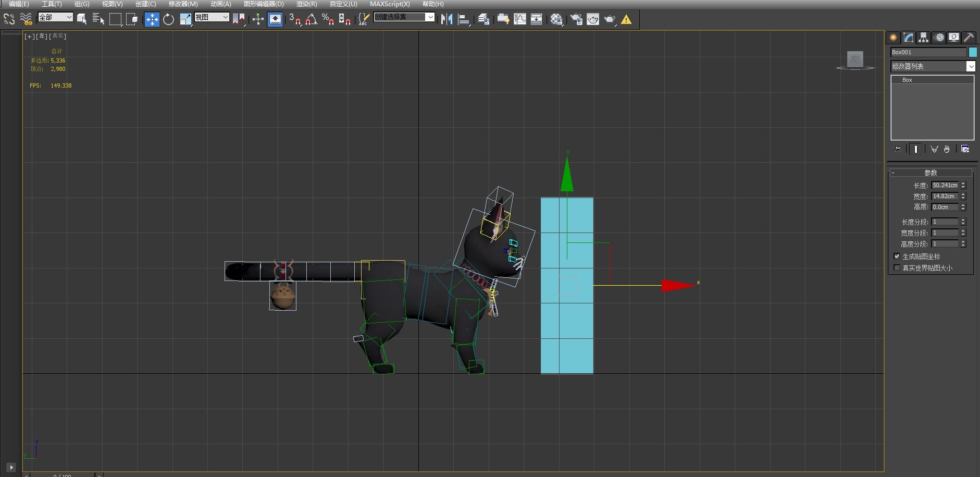Open the MAXScript(X) menu
Image resolution: width=980 pixels, height=477 pixels.
pyautogui.click(x=390, y=4)
